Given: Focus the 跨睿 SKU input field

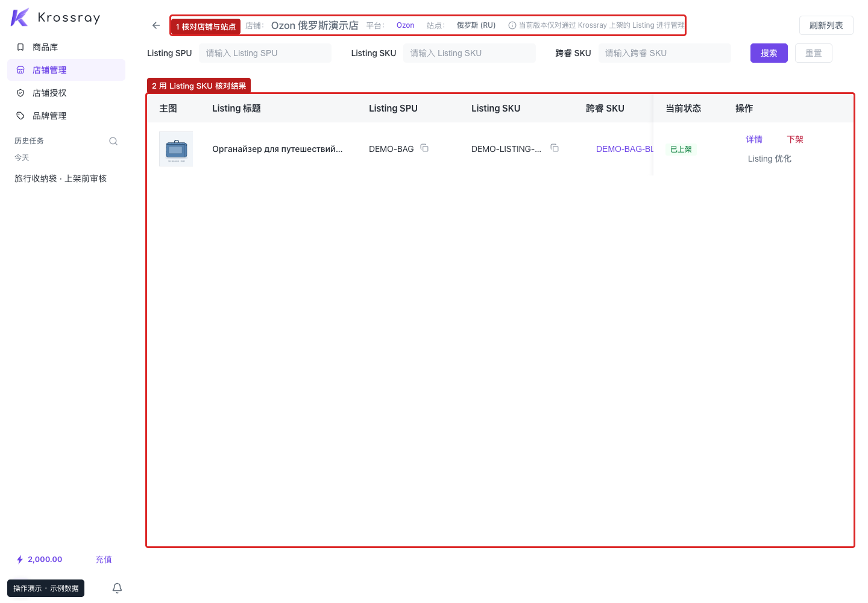Looking at the screenshot, I should click(665, 53).
